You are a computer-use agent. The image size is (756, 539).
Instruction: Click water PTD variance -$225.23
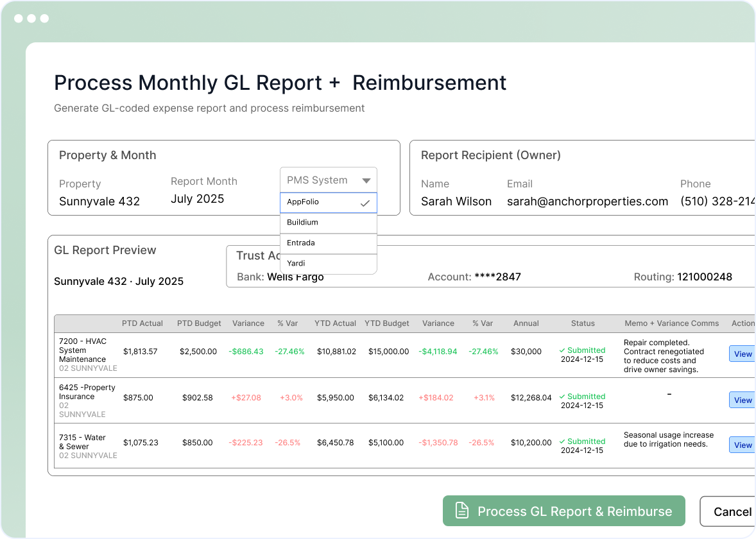click(245, 443)
